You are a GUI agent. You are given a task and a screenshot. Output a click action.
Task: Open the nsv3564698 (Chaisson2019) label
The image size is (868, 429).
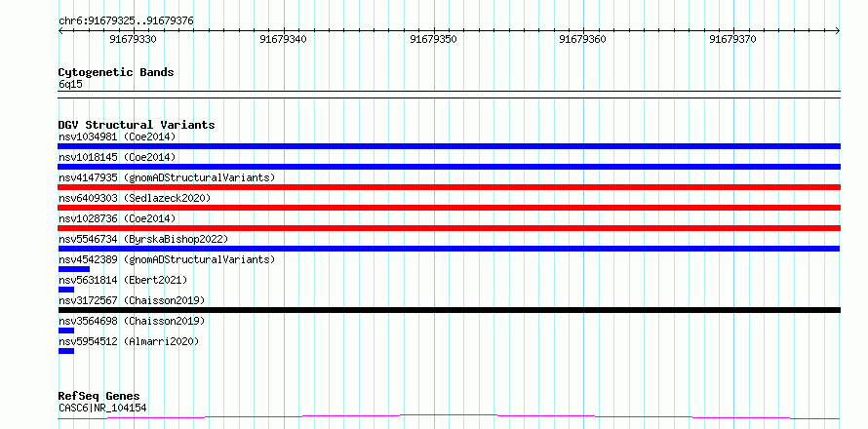[132, 321]
